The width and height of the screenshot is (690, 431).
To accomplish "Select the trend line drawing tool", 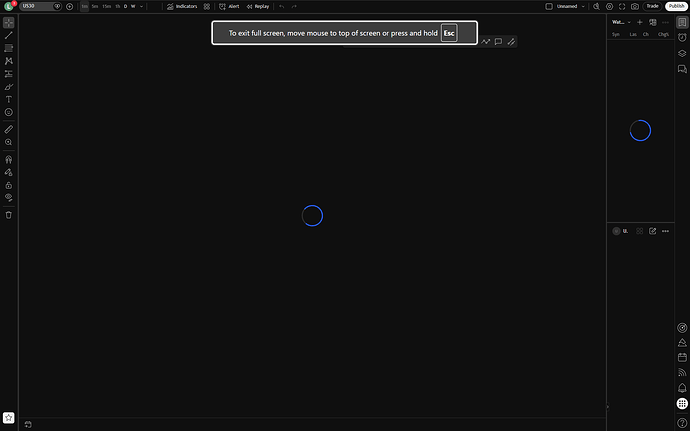I will [8, 35].
